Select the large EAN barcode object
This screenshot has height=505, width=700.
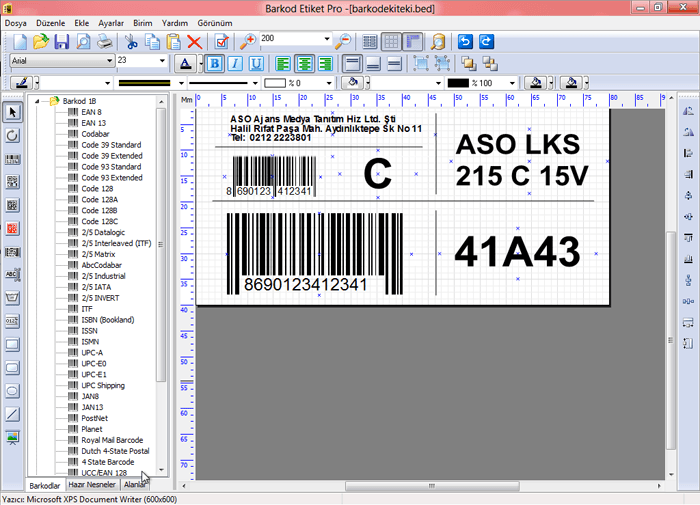pos(315,254)
